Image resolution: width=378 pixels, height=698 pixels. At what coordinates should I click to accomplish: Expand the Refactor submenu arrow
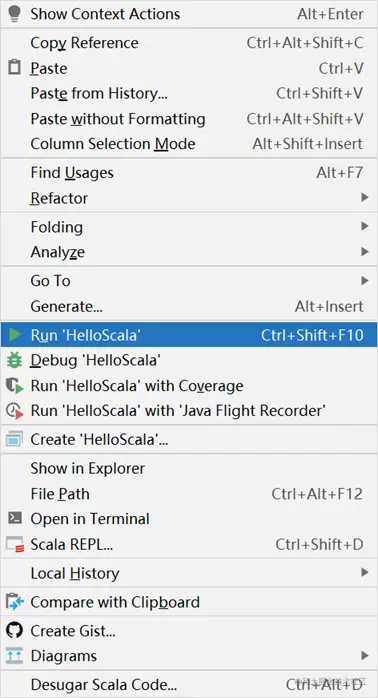(x=365, y=197)
